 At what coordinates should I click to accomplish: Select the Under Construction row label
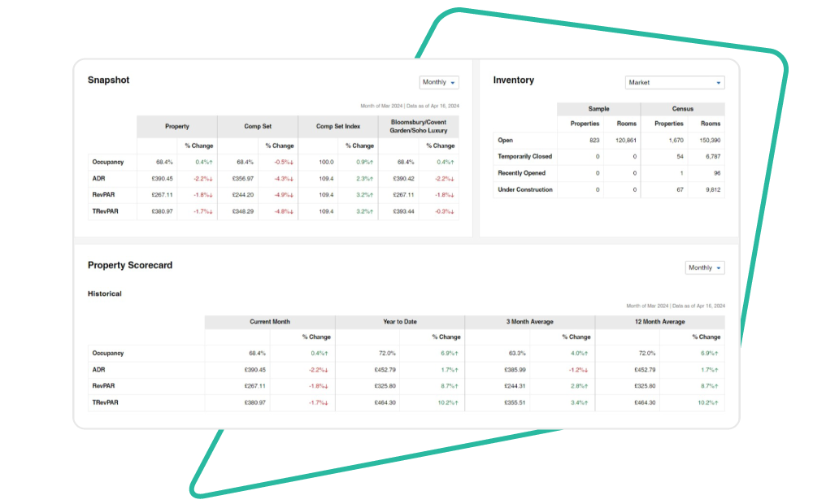[524, 189]
